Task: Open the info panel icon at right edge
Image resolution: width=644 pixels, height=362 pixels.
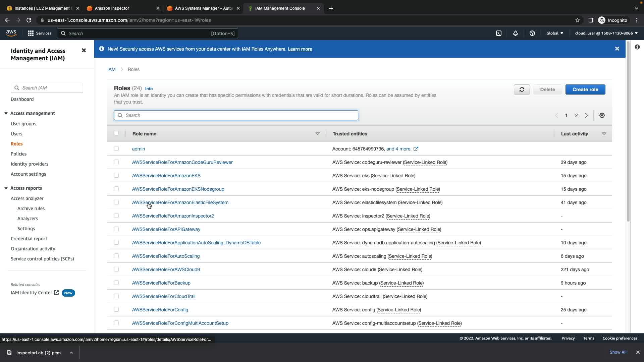Action: pyautogui.click(x=637, y=47)
